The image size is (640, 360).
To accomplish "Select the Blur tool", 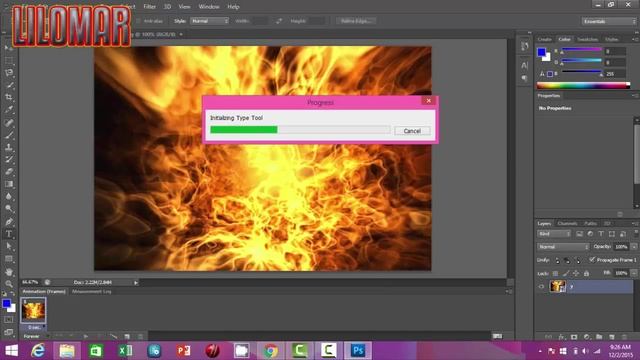I will pyautogui.click(x=9, y=196).
